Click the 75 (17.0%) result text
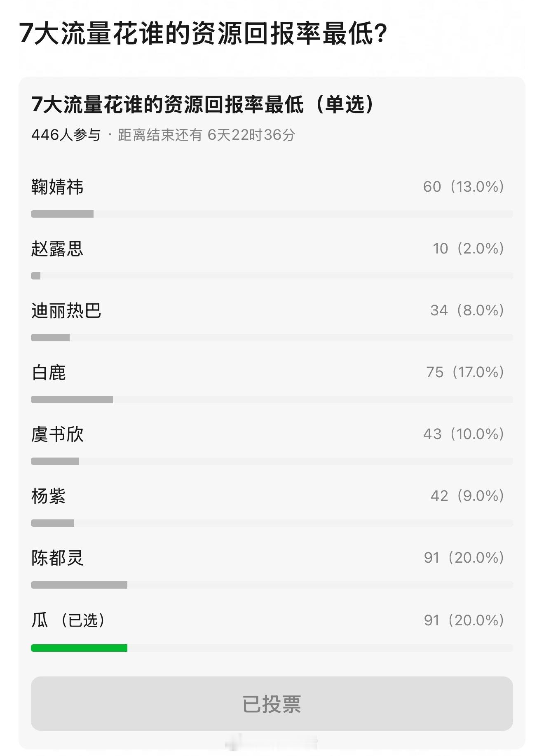Viewport: 544px width, 756px height. pos(465,372)
